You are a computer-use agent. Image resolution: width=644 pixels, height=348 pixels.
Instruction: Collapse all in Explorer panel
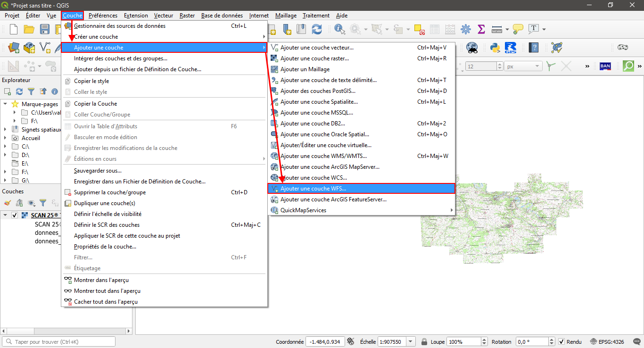pyautogui.click(x=43, y=91)
